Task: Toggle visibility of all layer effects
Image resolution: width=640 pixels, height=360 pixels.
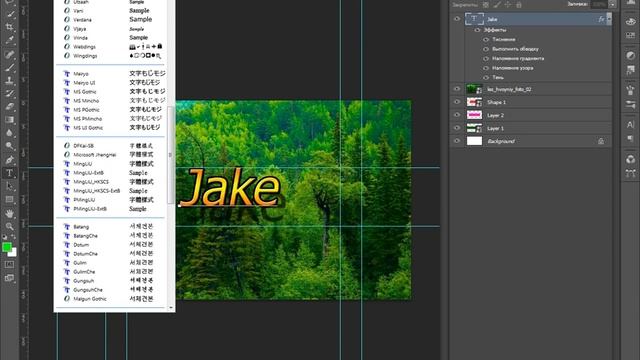Action: [x=477, y=30]
